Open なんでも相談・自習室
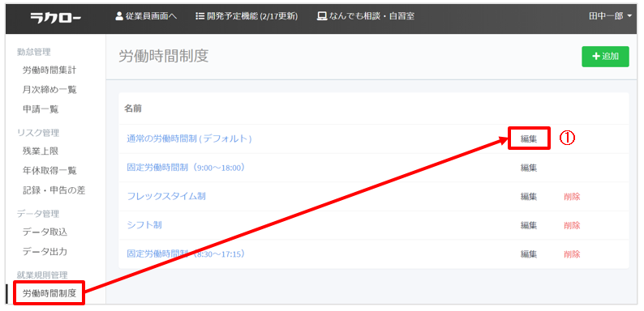This screenshot has height=311, width=644. (x=371, y=16)
